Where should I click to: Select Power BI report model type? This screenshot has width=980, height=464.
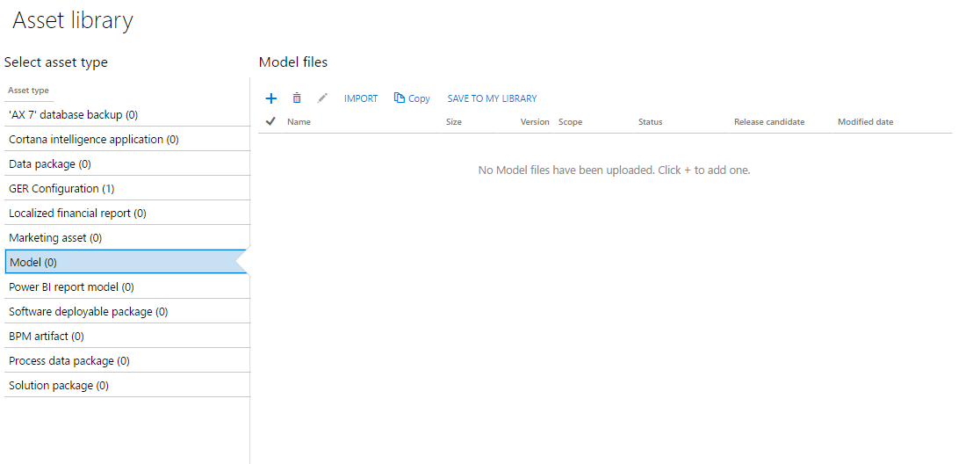coord(71,287)
